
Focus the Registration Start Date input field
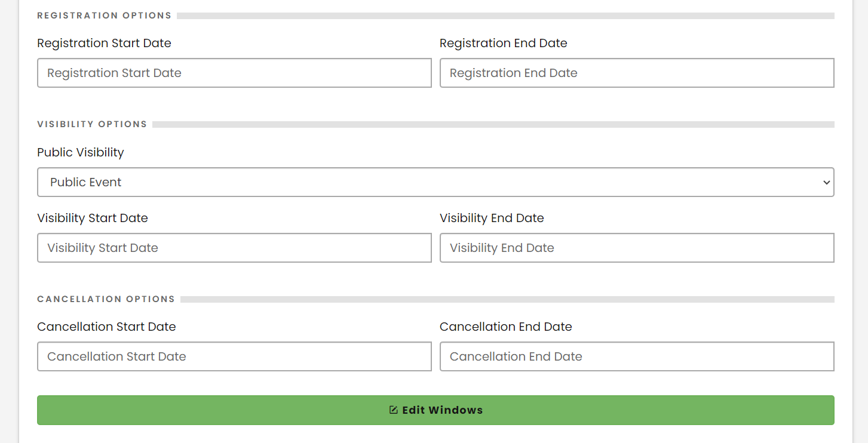234,73
